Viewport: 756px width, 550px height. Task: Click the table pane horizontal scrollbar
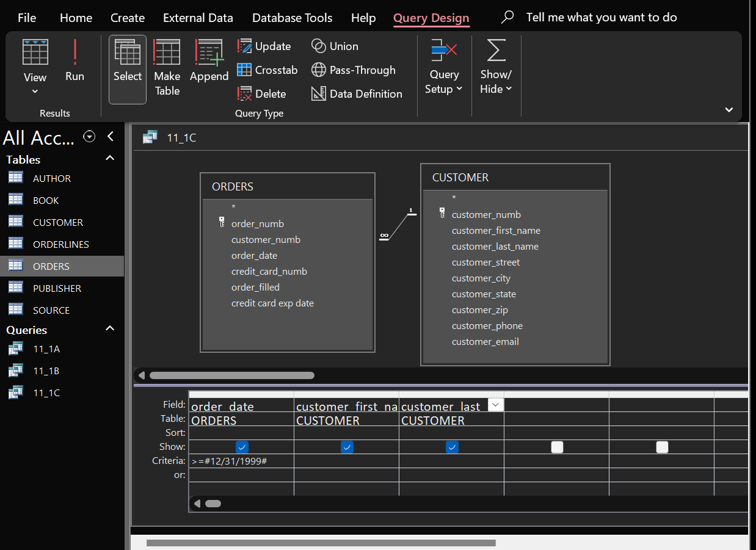231,375
